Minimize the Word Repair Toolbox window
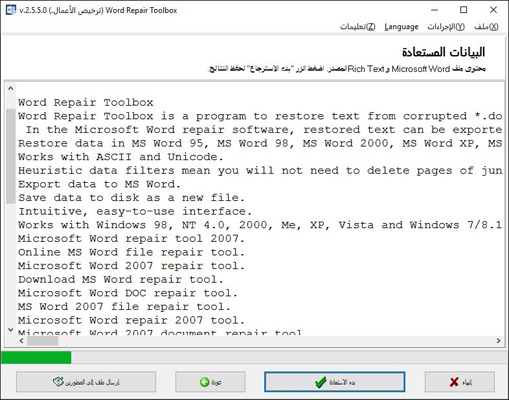The width and height of the screenshot is (509, 400). (434, 10)
